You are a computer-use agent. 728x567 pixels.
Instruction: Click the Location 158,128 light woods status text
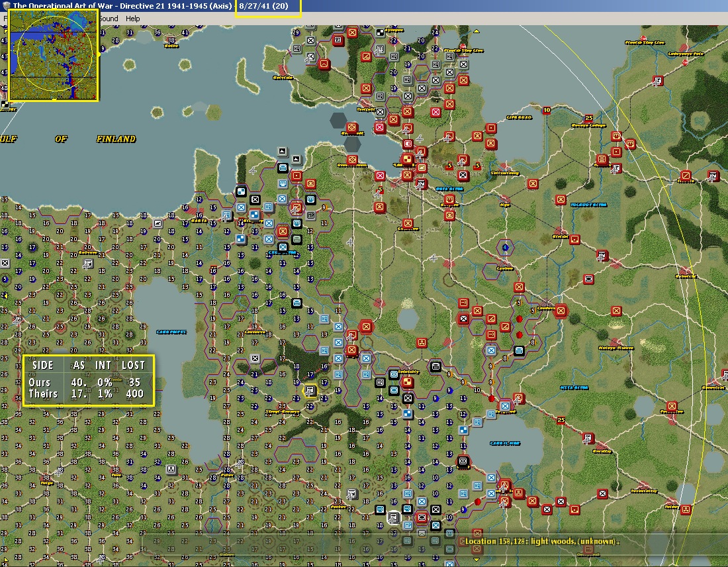[542, 541]
